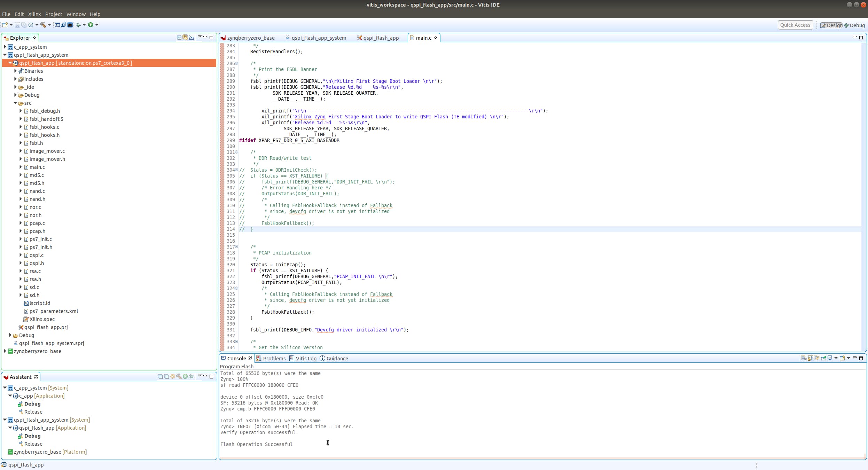
Task: Switch to Debug perspective
Action: tap(854, 25)
